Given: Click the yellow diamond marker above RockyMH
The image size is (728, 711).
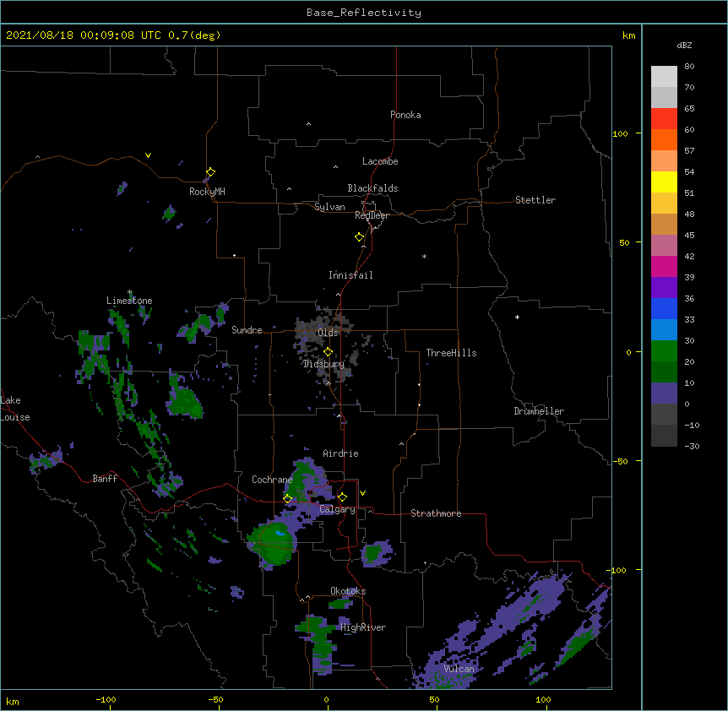Looking at the screenshot, I should (x=210, y=172).
